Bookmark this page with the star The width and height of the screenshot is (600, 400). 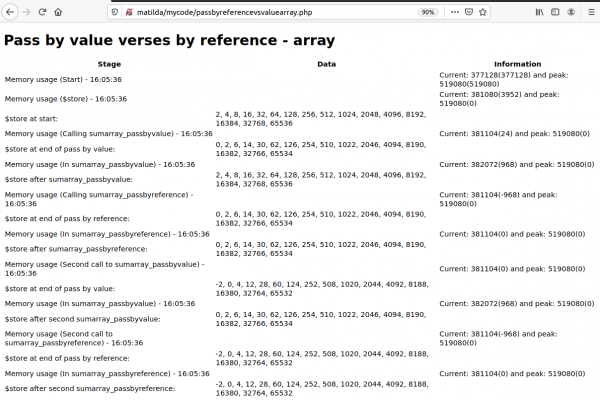(x=483, y=12)
